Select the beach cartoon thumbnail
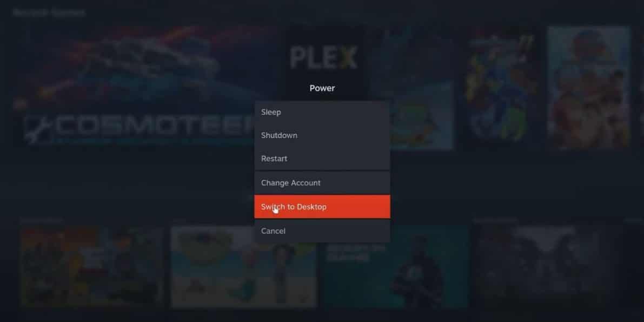 pyautogui.click(x=244, y=266)
